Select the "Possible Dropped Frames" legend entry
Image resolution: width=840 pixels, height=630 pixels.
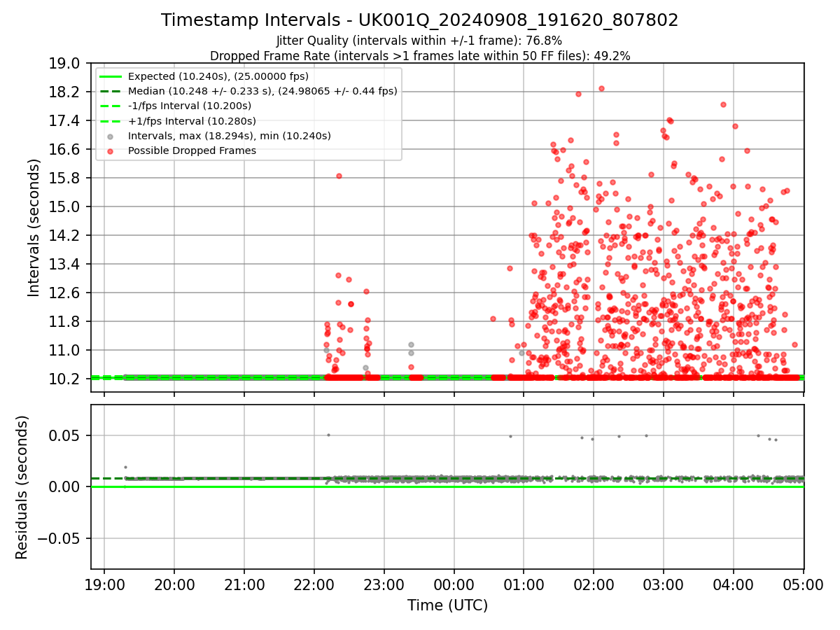192,150
